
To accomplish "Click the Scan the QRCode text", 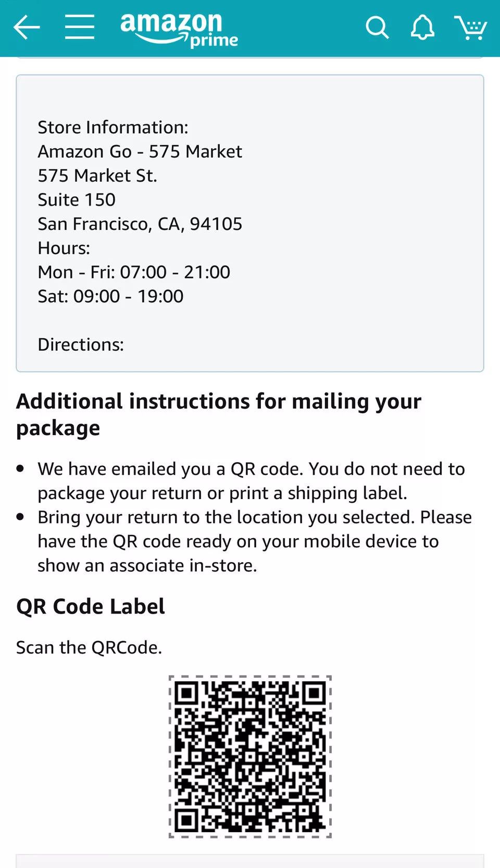I will [x=89, y=647].
